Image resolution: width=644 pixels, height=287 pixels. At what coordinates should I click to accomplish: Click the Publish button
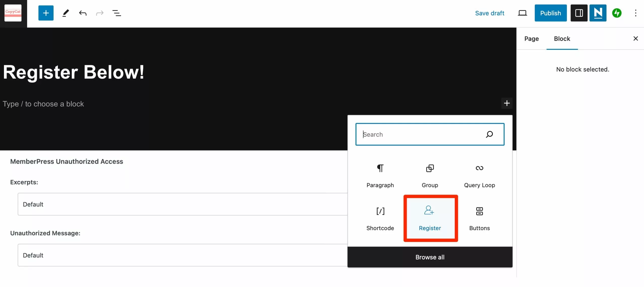(x=550, y=13)
